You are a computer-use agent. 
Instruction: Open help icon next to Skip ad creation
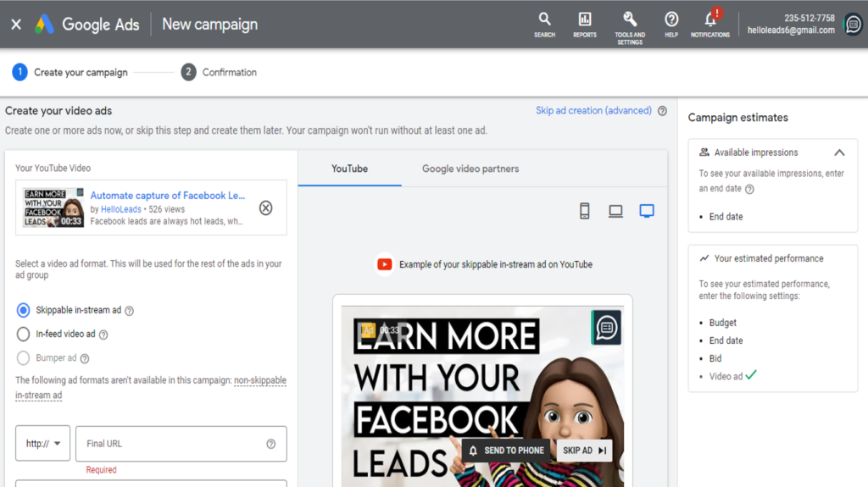click(x=662, y=111)
